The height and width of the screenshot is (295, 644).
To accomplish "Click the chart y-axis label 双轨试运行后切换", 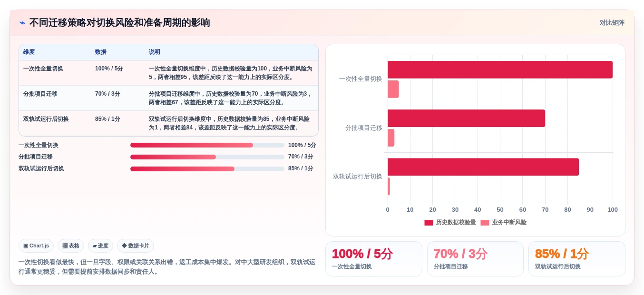I will (358, 177).
